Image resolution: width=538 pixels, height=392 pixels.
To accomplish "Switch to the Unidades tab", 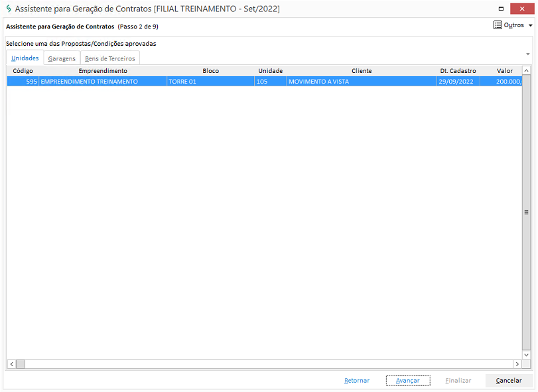I will [x=25, y=58].
